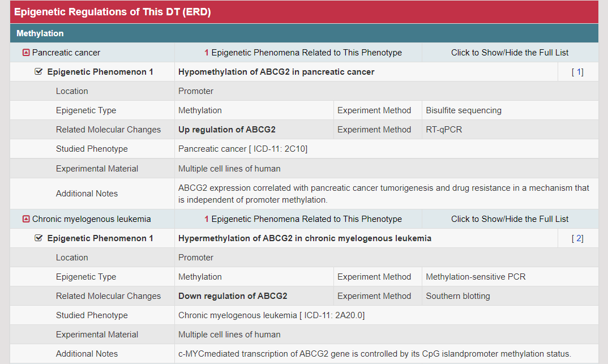The image size is (608, 364).
Task: Select the Pancreatic cancer phenotype name
Action: pos(66,53)
